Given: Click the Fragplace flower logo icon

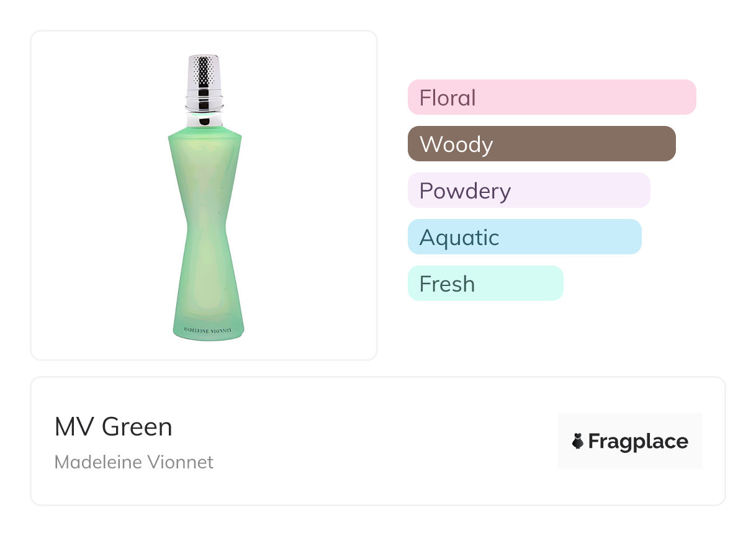Looking at the screenshot, I should (578, 442).
